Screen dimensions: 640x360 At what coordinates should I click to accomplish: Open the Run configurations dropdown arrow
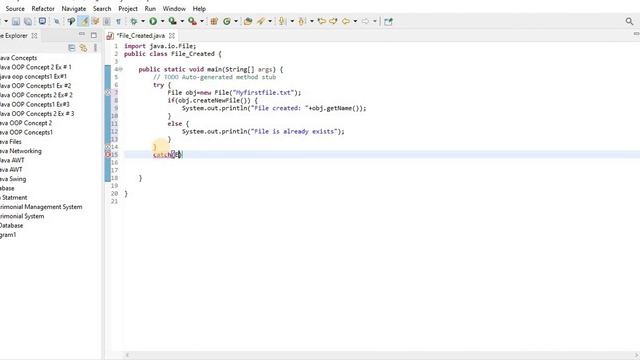tap(162, 21)
